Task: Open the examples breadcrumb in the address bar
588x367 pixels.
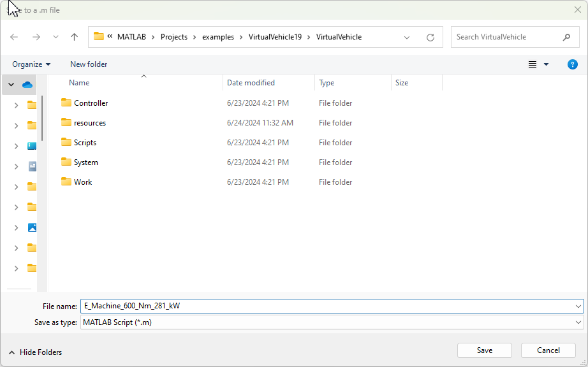Action: (x=218, y=37)
